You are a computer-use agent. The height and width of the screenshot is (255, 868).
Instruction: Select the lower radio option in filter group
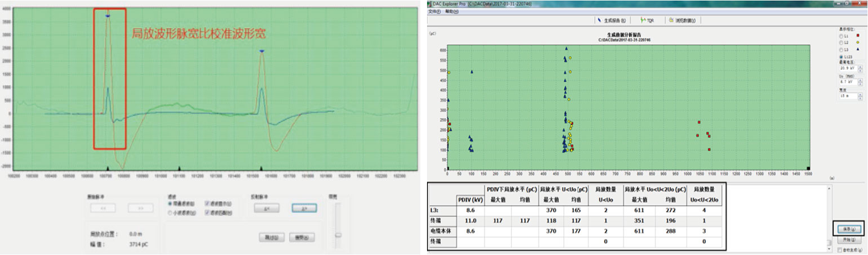tap(169, 213)
